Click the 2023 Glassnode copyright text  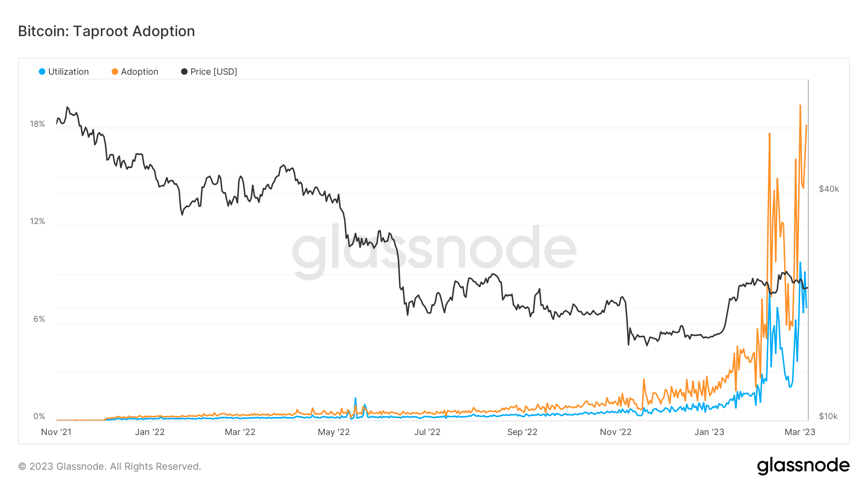pos(109,466)
